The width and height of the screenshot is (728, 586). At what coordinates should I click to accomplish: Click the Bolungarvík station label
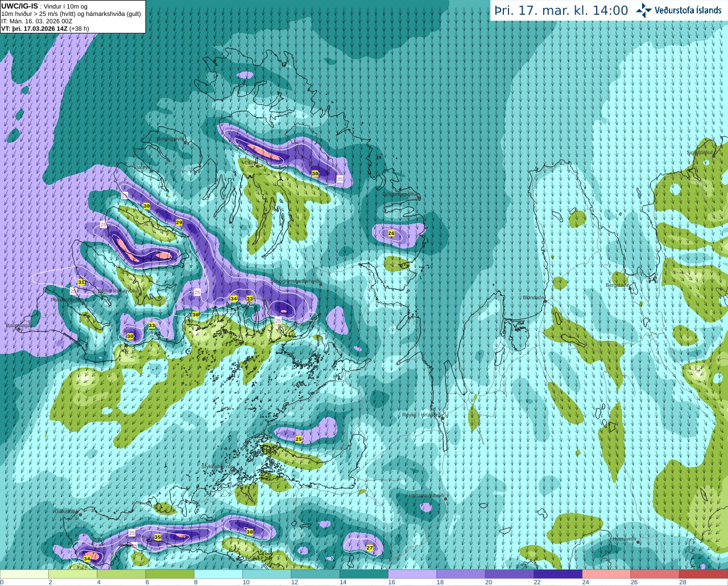[171, 139]
